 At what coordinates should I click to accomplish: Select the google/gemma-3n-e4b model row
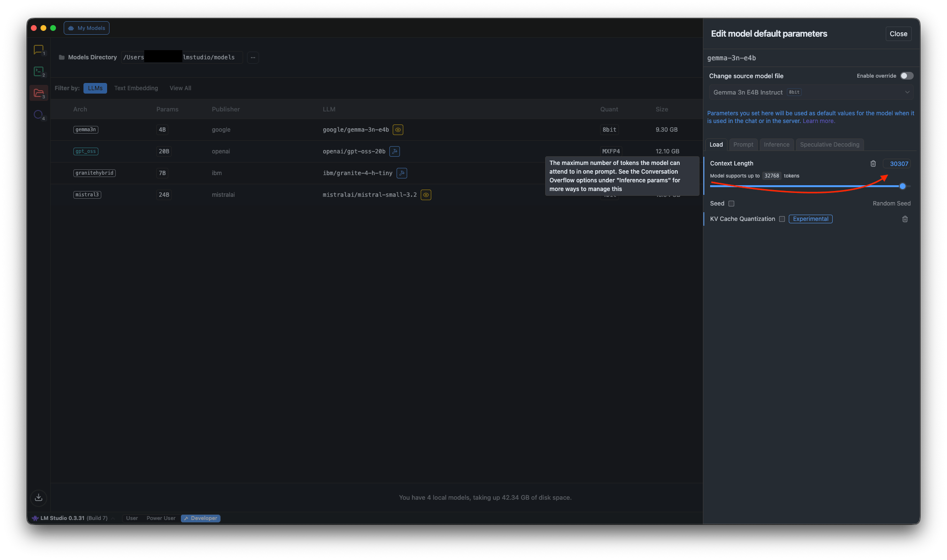[x=376, y=130]
